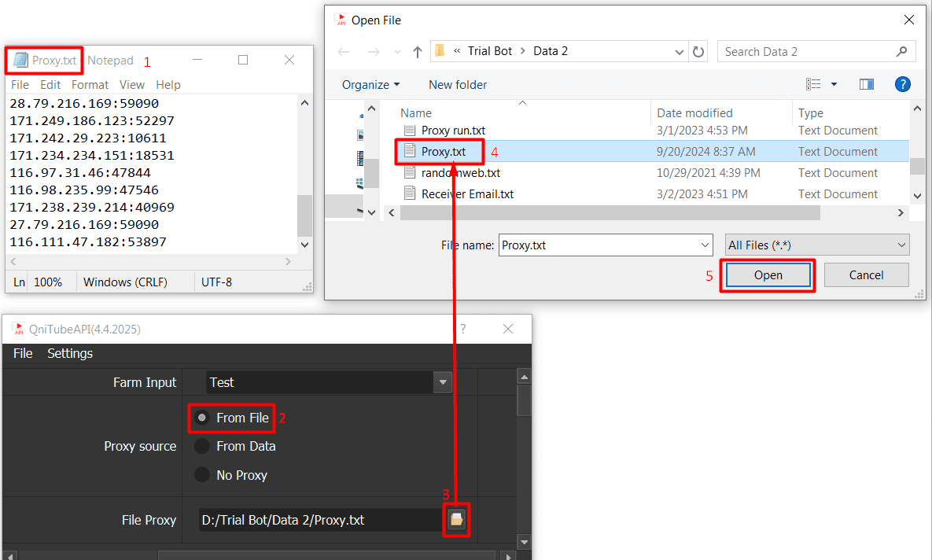Click the randomweb.txt file icon
This screenshot has width=932, height=560.
[x=410, y=172]
